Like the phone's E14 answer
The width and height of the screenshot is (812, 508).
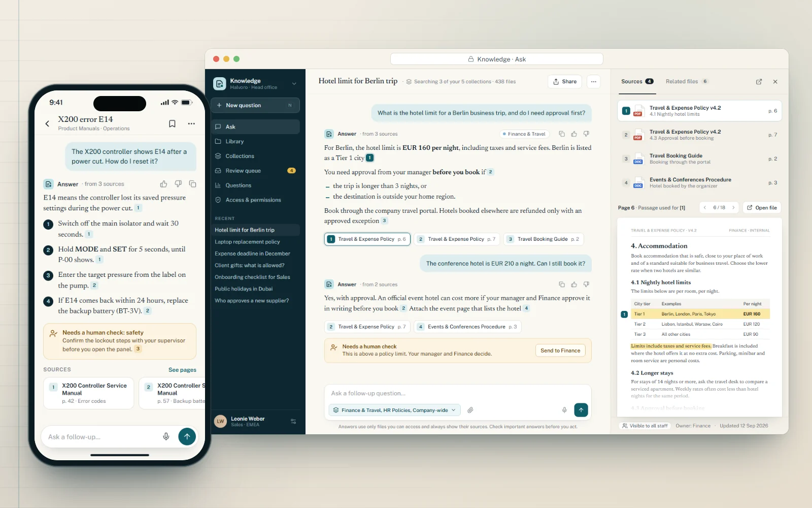coord(163,184)
